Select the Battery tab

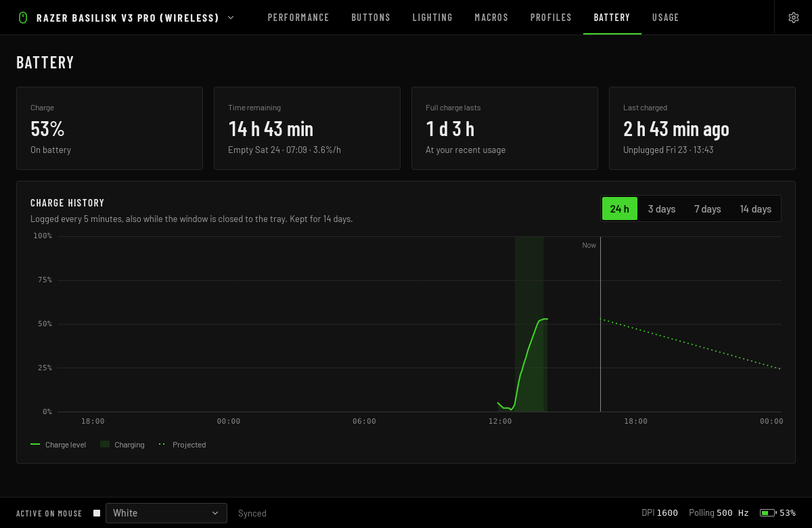tap(612, 18)
